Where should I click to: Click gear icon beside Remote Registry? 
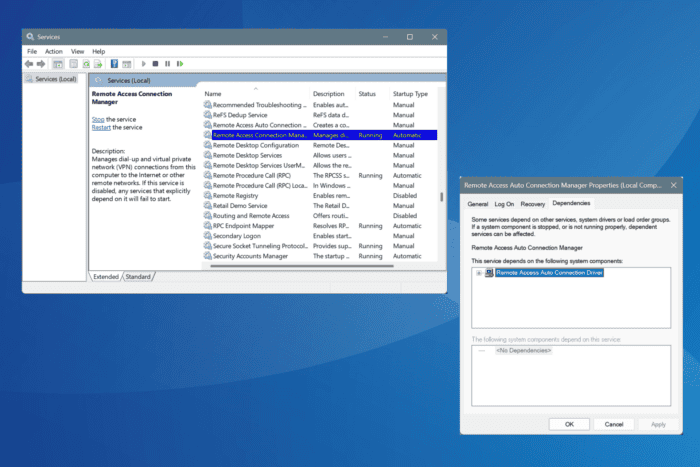pos(208,195)
